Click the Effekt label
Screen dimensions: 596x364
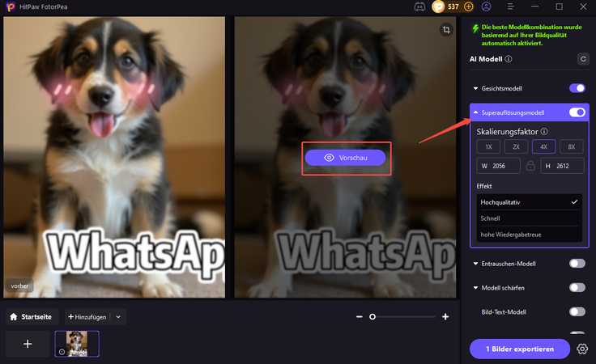484,186
